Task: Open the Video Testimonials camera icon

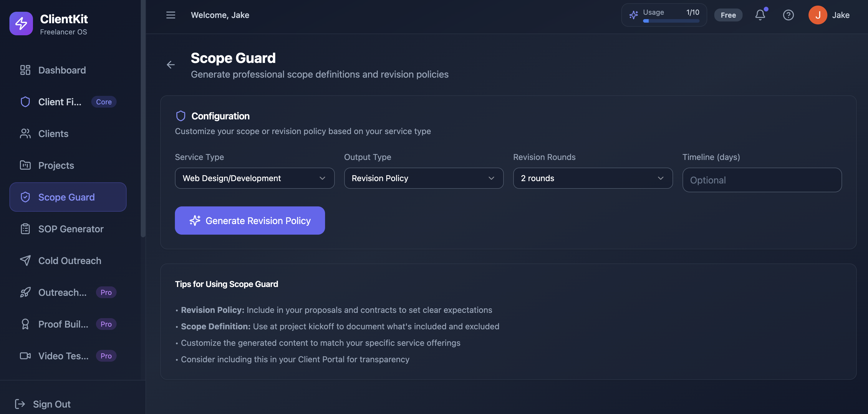Action: 25,356
